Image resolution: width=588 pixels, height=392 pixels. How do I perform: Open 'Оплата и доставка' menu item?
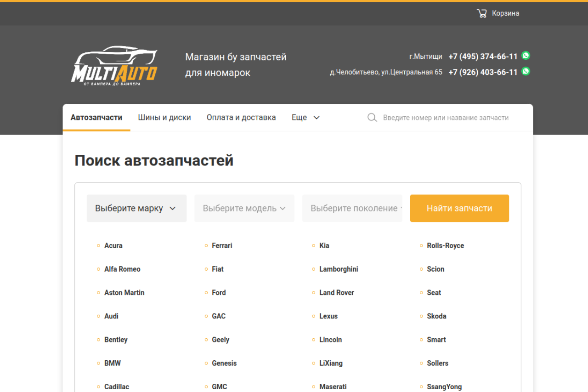(x=241, y=118)
